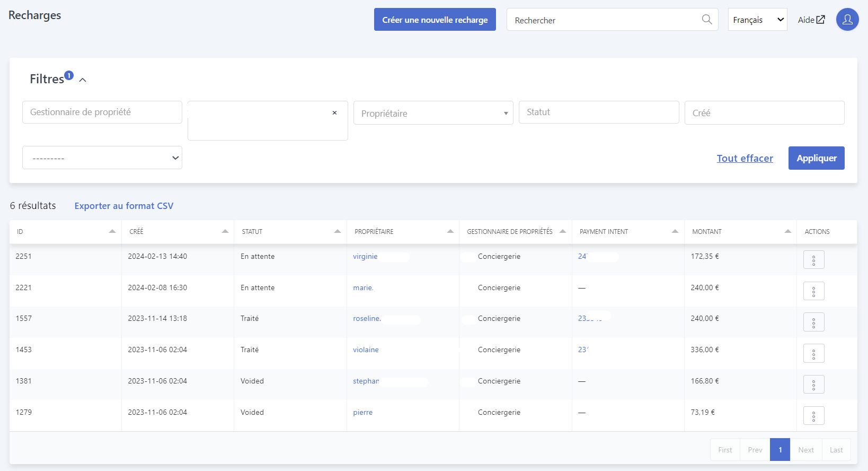
Task: Click Exporter au format CSV
Action: 124,206
